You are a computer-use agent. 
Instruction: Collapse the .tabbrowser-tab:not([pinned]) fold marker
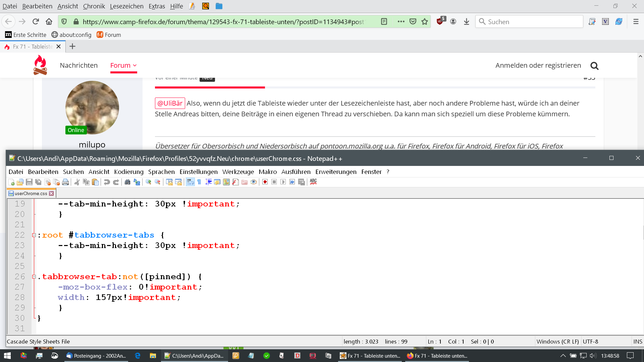click(34, 277)
